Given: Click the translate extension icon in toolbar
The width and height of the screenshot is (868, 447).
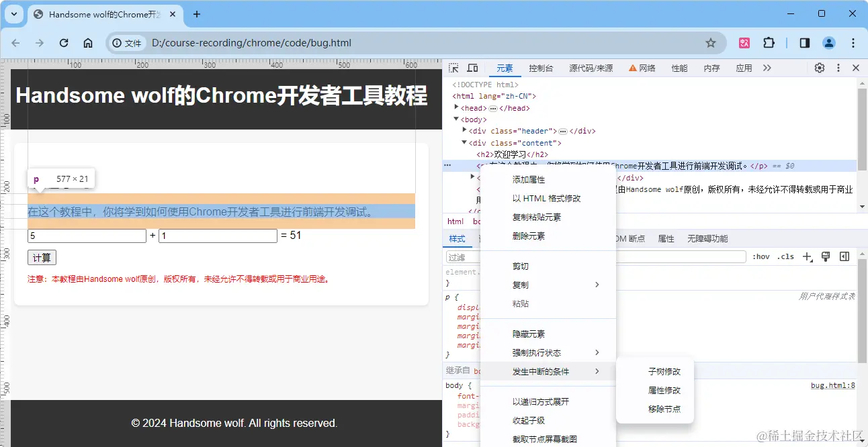Looking at the screenshot, I should coord(744,43).
